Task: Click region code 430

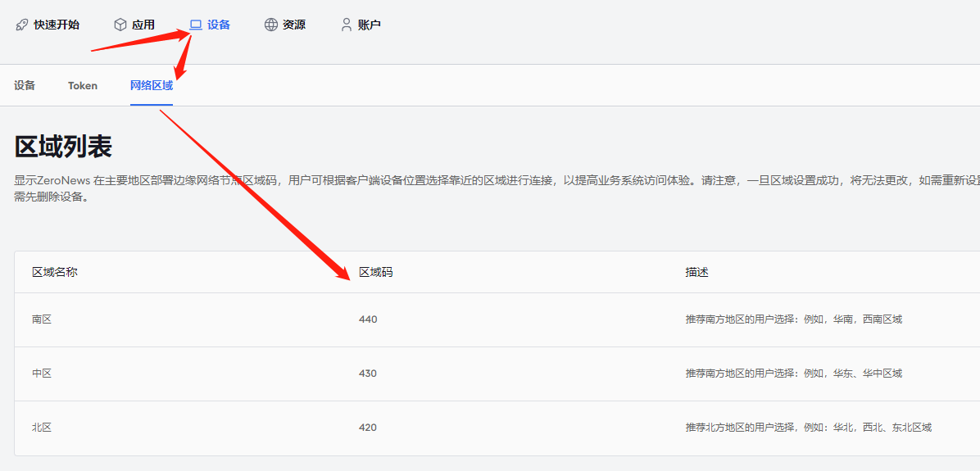Action: [x=368, y=374]
